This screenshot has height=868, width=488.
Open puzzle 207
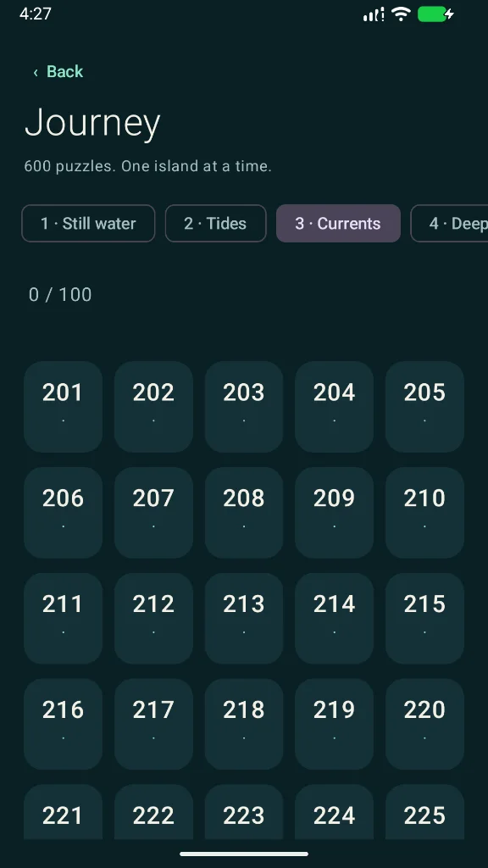(154, 513)
